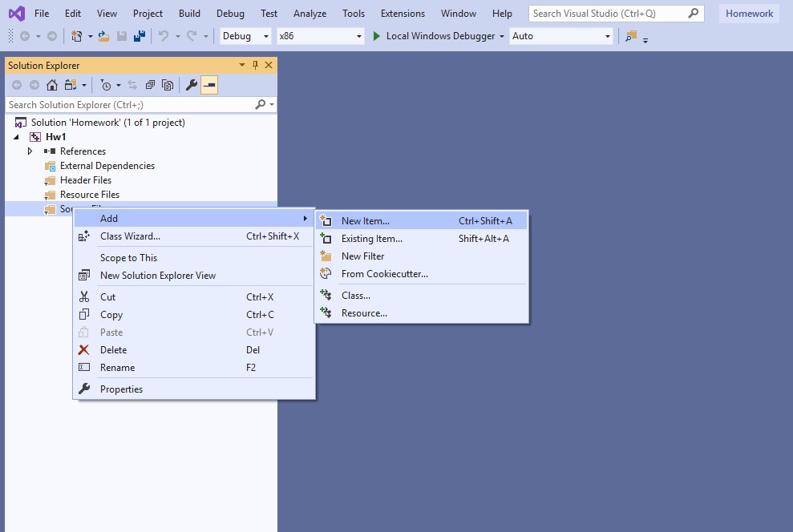Choose From Cookiecutter... option
The image size is (793, 532).
coord(421,274)
